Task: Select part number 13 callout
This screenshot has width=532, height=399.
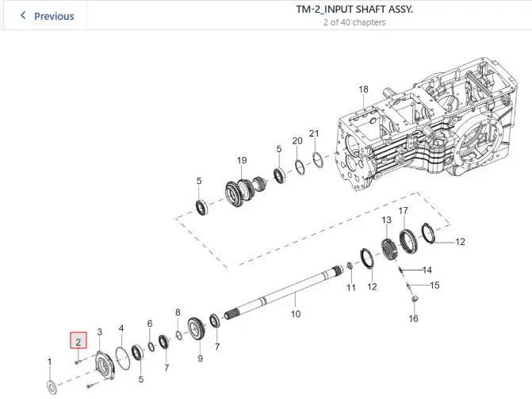Action: click(386, 220)
